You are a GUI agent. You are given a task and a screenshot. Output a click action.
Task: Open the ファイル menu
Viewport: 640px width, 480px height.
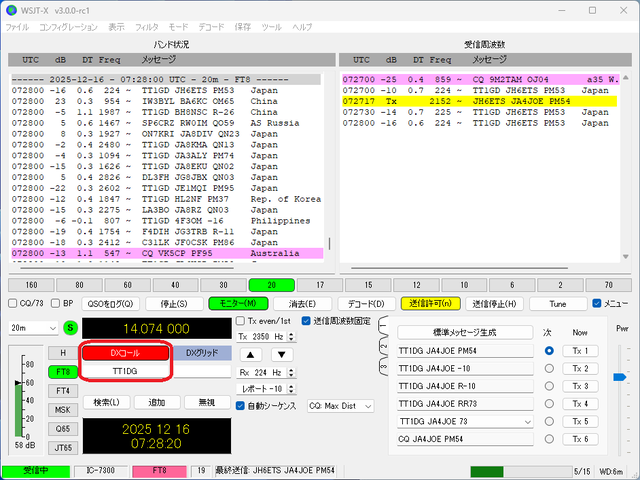[x=17, y=27]
